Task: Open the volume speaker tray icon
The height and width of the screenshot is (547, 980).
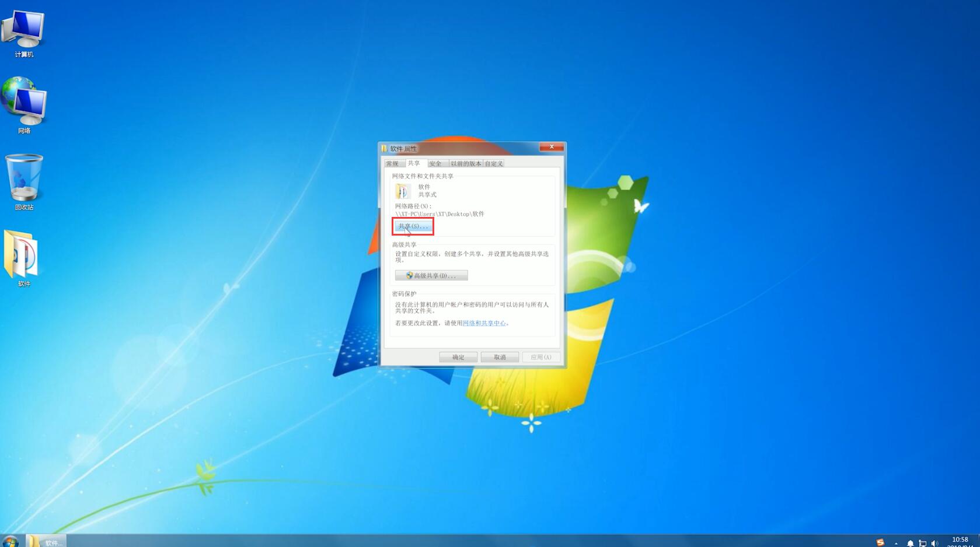Action: (934, 543)
